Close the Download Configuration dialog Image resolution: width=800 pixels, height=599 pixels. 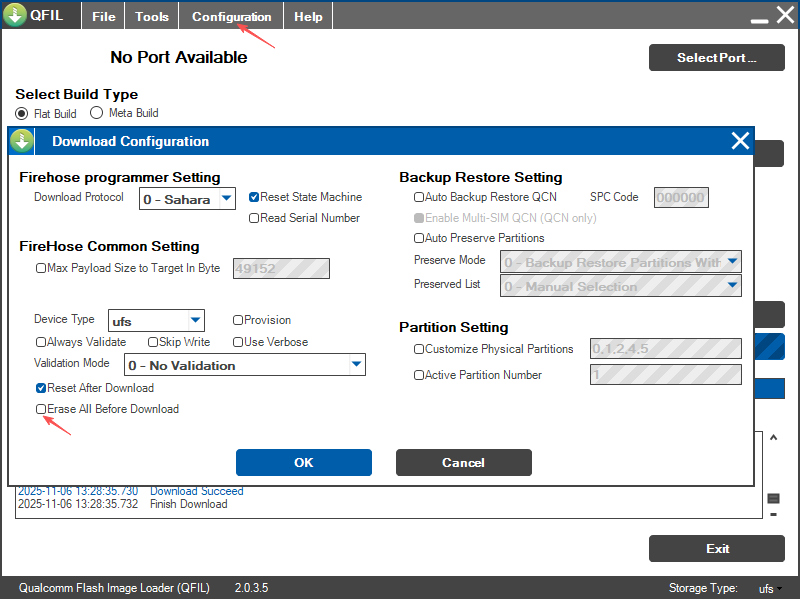pyautogui.click(x=740, y=141)
